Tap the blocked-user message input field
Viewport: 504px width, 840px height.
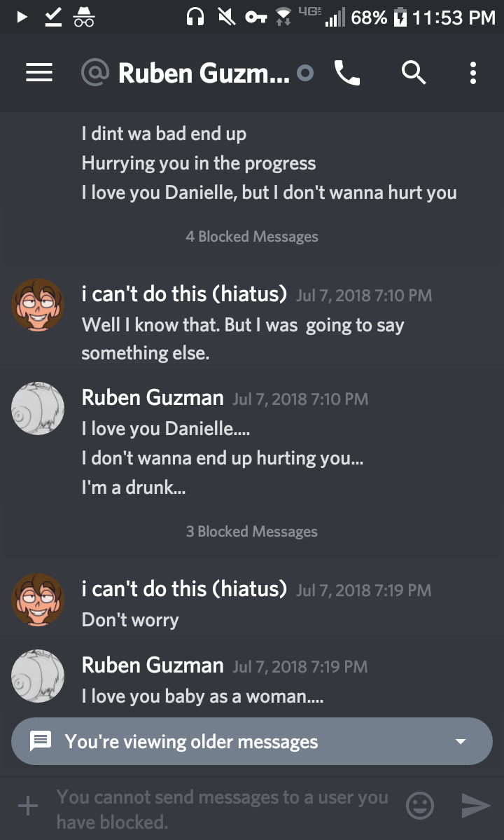point(223,808)
